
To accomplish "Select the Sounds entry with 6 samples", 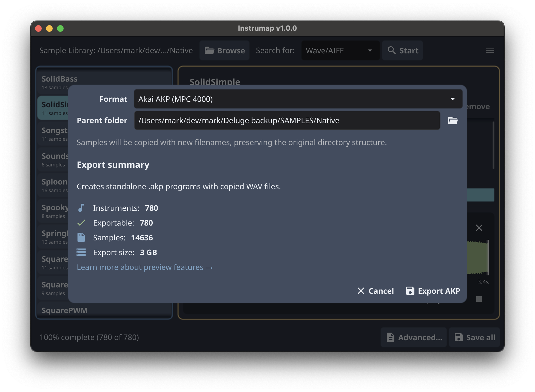I will [53, 160].
